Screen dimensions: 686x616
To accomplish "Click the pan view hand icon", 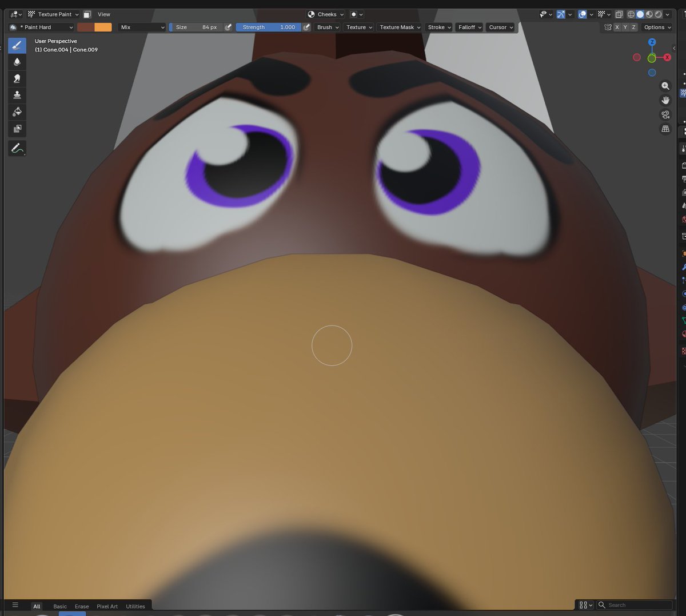I will point(665,100).
